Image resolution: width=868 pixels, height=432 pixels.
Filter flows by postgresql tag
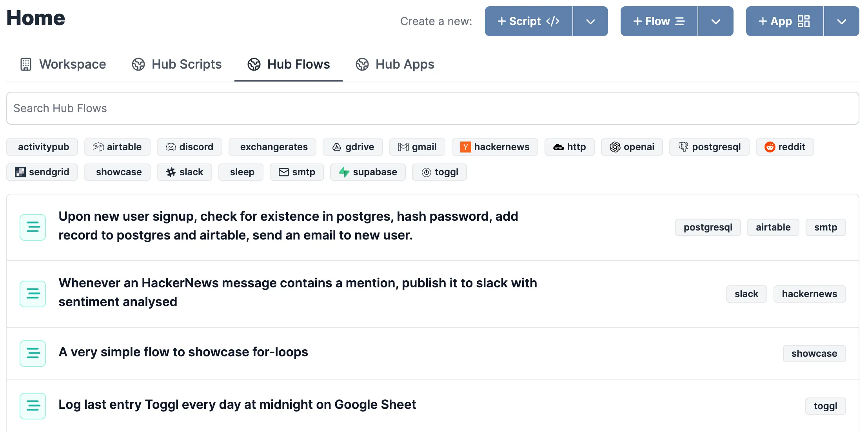709,147
